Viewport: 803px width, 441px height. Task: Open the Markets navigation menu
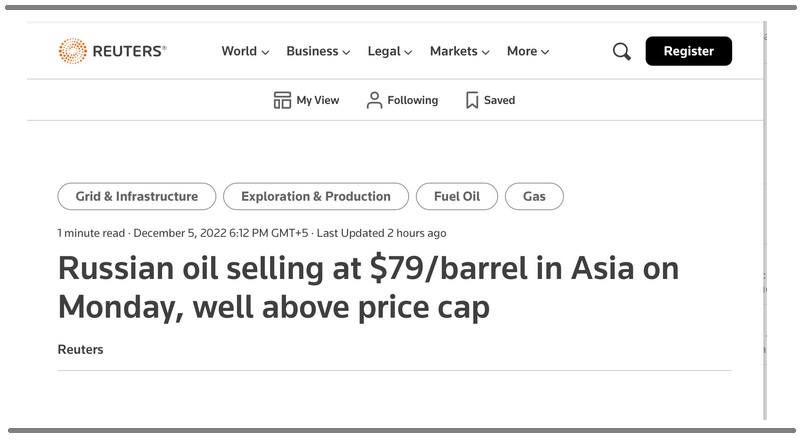pos(460,51)
